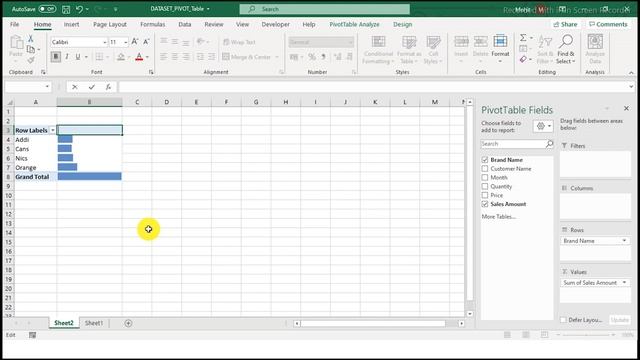640x360 pixels.
Task: Check the Month field
Action: 484,178
